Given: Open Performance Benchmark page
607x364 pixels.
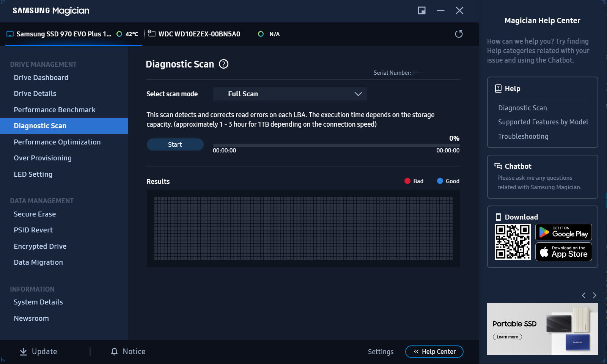Looking at the screenshot, I should click(x=55, y=110).
